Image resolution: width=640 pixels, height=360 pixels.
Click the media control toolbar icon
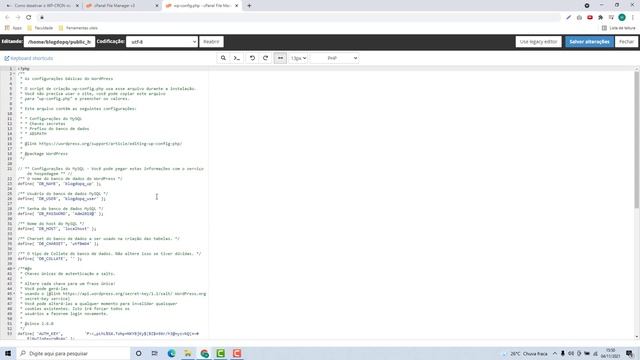pyautogui.click(x=611, y=17)
